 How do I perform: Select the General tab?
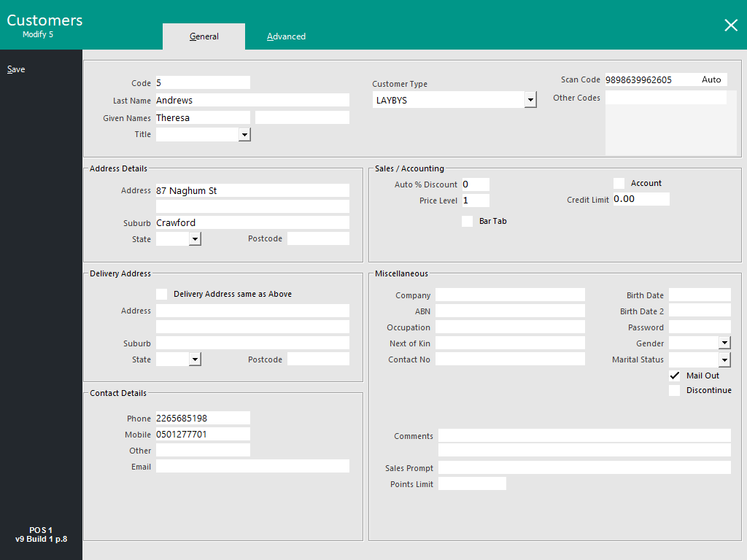[x=204, y=36]
